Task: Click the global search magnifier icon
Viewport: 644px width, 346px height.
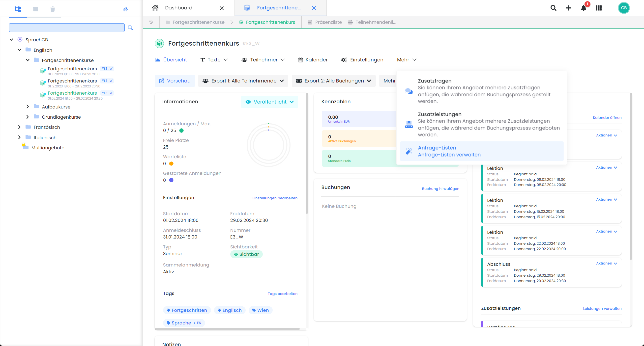Action: pos(553,8)
